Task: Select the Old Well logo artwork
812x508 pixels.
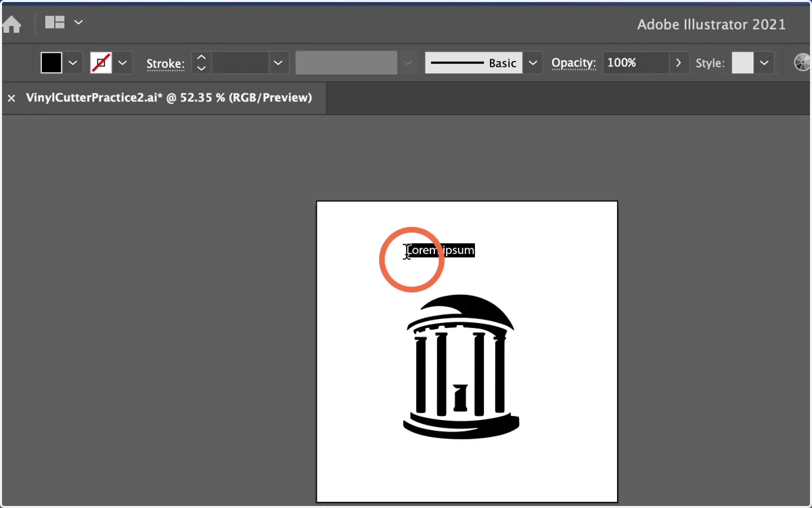Action: [461, 366]
